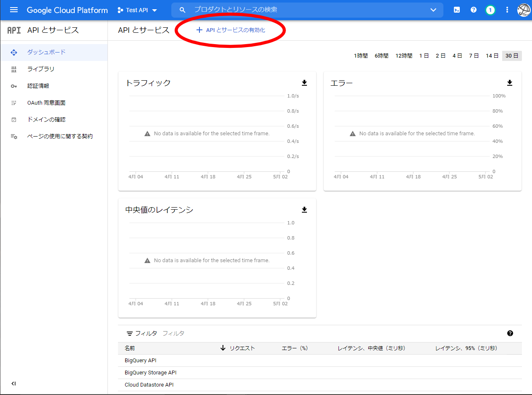This screenshot has width=532, height=395.
Task: Open the hamburger navigation menu
Action: pos(14,10)
